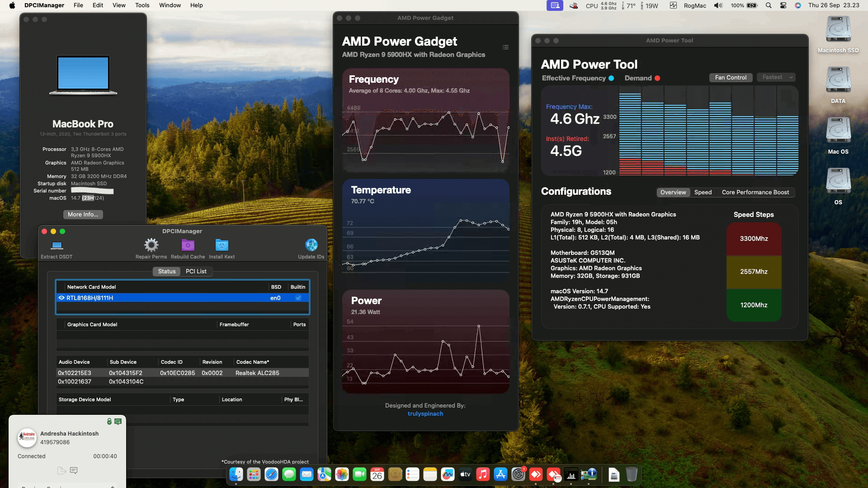The height and width of the screenshot is (488, 868).
Task: Click the date and time in menu bar
Action: [x=834, y=5]
